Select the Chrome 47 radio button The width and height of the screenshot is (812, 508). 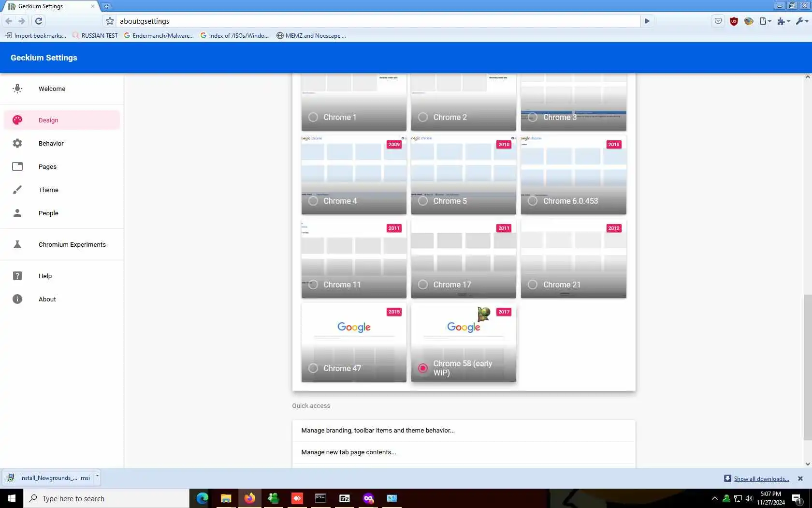click(x=313, y=368)
